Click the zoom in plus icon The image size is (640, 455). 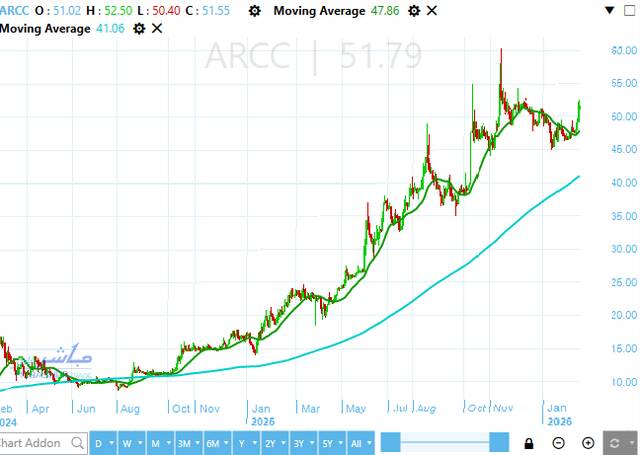pos(588,443)
